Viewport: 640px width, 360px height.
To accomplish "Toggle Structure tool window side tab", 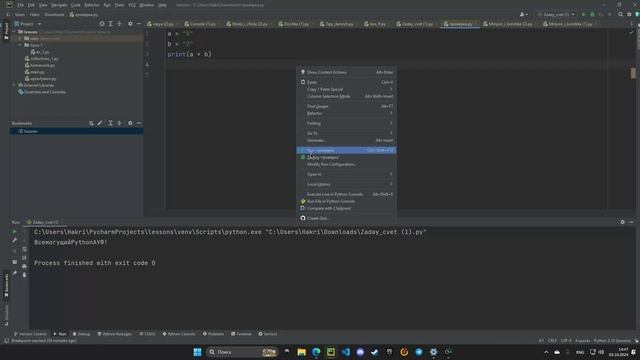I will pos(6,314).
